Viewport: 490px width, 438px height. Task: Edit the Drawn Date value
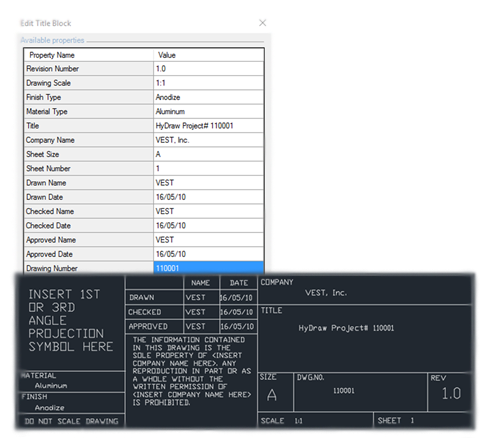pyautogui.click(x=209, y=197)
